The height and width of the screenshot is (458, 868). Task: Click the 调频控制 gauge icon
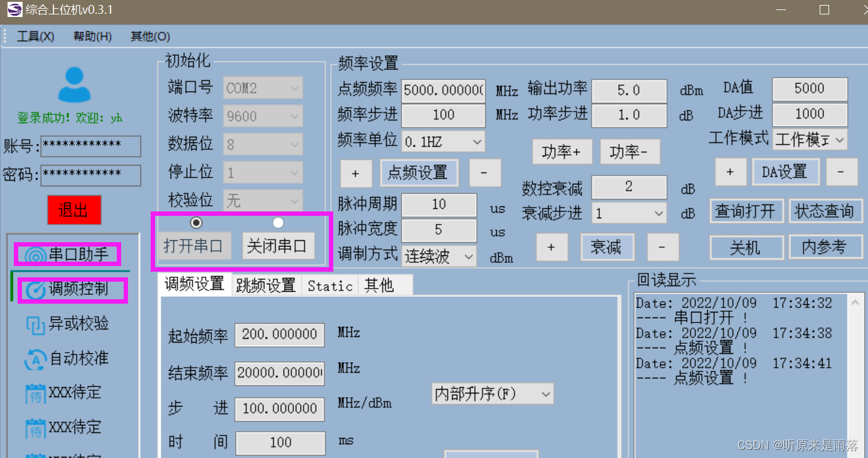(x=36, y=289)
